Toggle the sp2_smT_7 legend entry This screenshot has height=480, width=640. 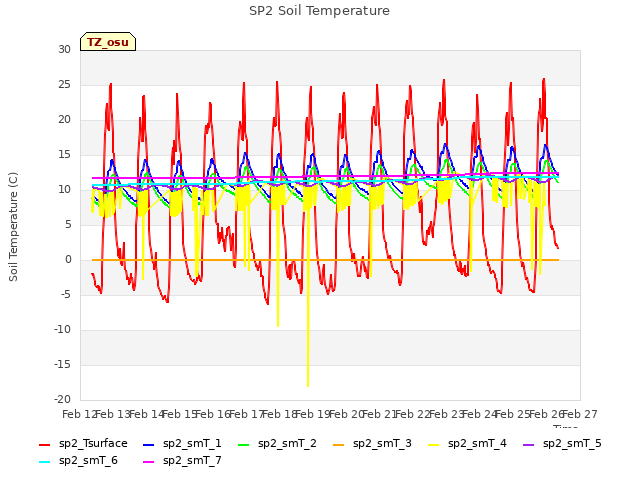click(x=182, y=460)
